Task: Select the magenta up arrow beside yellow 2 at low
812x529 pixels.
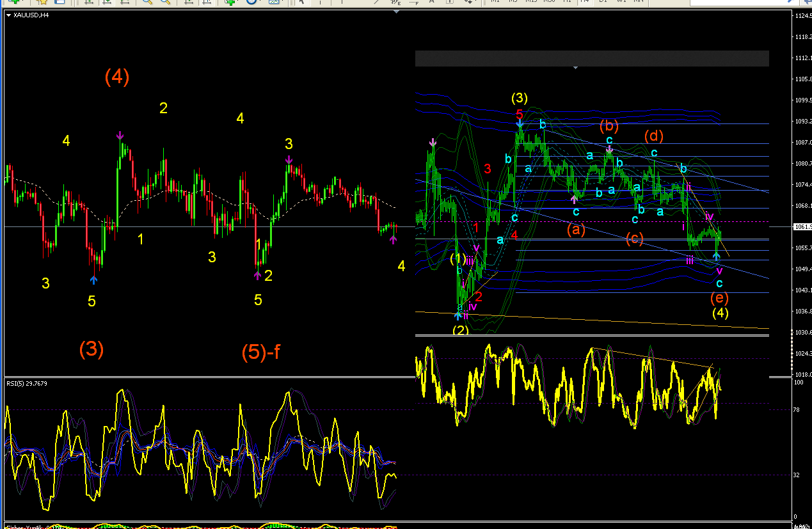Action: [x=258, y=275]
